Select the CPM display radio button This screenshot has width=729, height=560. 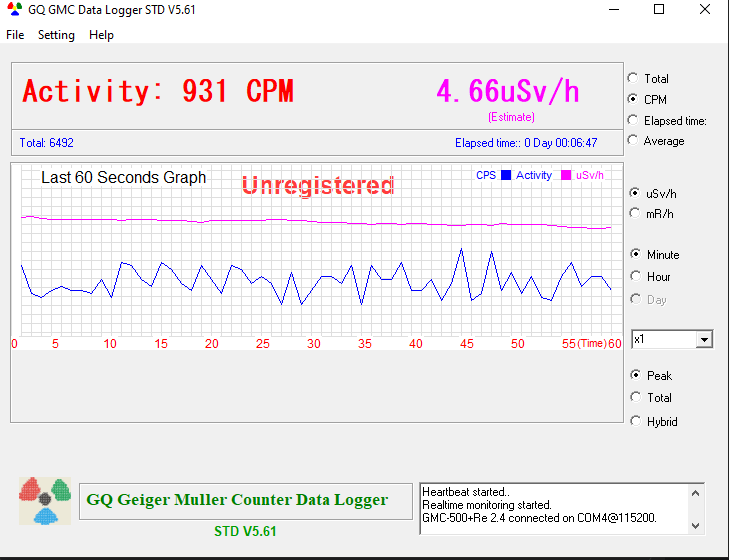[x=633, y=99]
